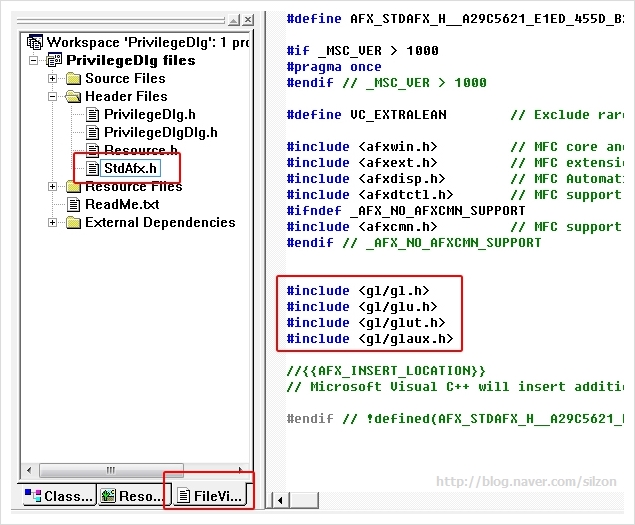635x525 pixels.
Task: Click the ClassView tab icon
Action: tap(33, 495)
